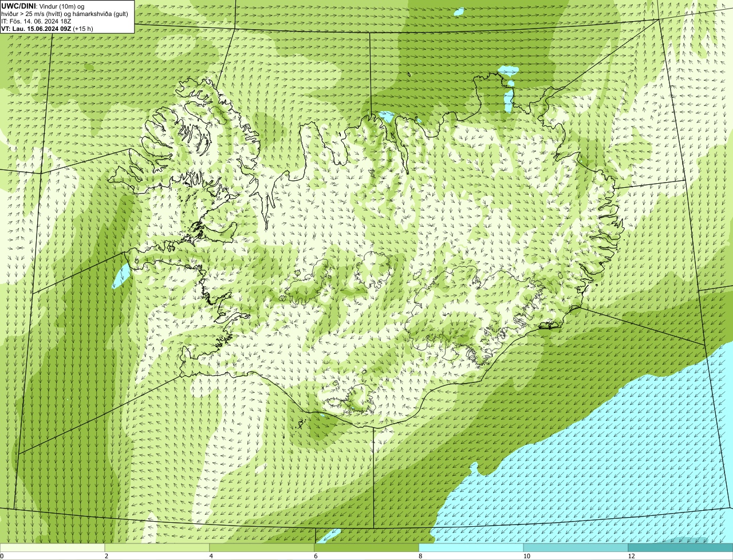Click the '8' scale label
The image size is (733, 560).
(420, 556)
